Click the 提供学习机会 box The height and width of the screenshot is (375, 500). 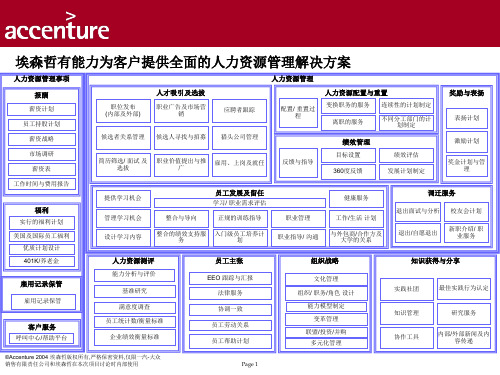[x=123, y=199]
